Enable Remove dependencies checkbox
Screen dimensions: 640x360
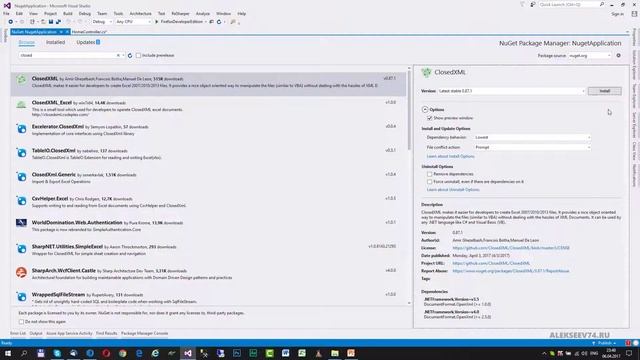tap(429, 174)
